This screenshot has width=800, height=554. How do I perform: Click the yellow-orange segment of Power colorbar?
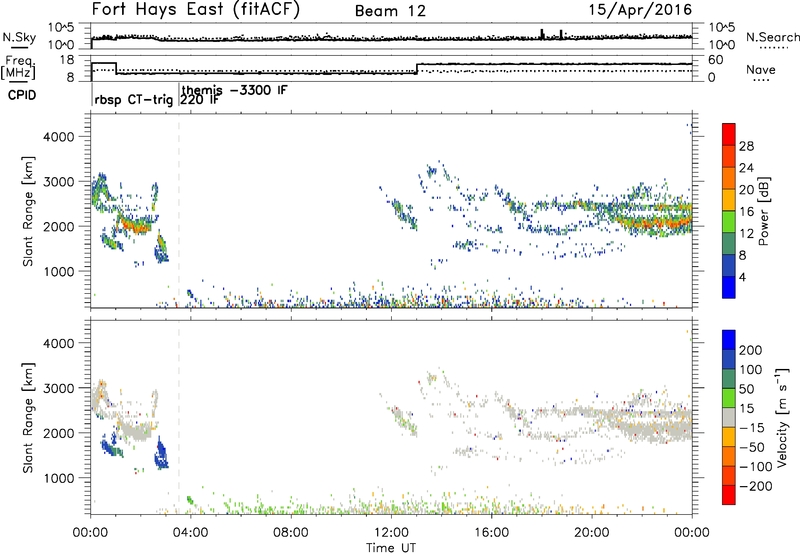[x=729, y=199]
